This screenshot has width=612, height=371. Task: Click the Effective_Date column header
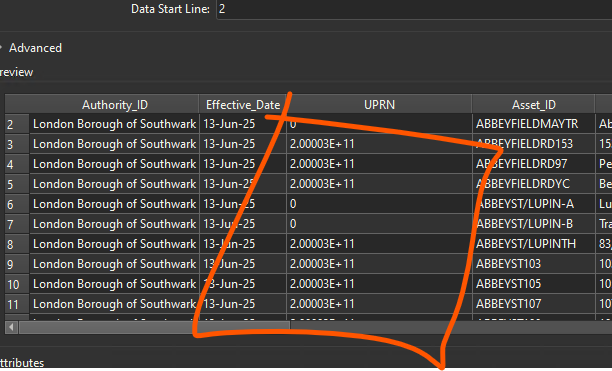point(243,105)
